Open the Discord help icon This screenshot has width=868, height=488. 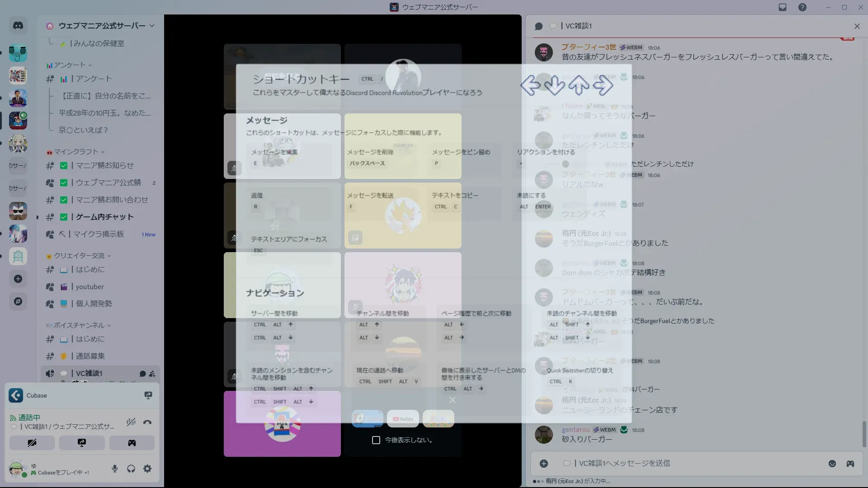(802, 7)
